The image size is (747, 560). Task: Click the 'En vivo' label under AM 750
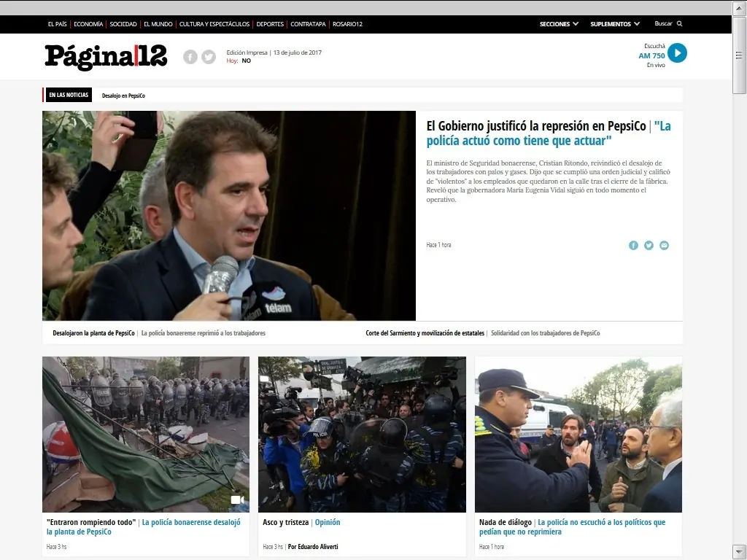(656, 65)
